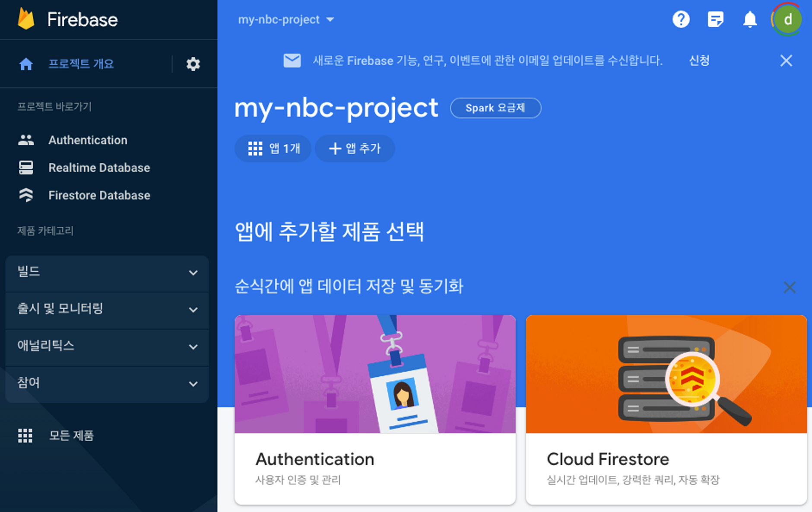Open the Authentication product card image

375,374
